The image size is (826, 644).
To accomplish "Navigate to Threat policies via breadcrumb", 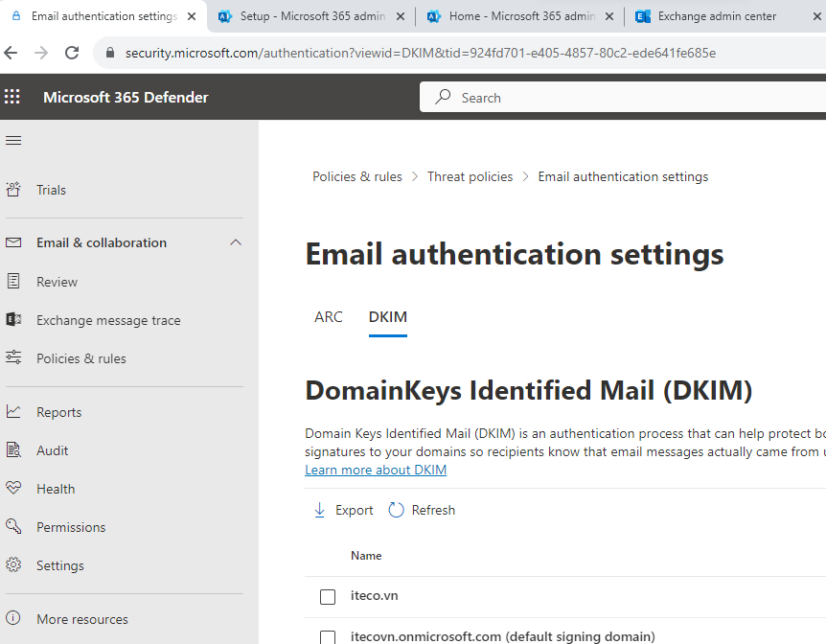I will pyautogui.click(x=470, y=176).
